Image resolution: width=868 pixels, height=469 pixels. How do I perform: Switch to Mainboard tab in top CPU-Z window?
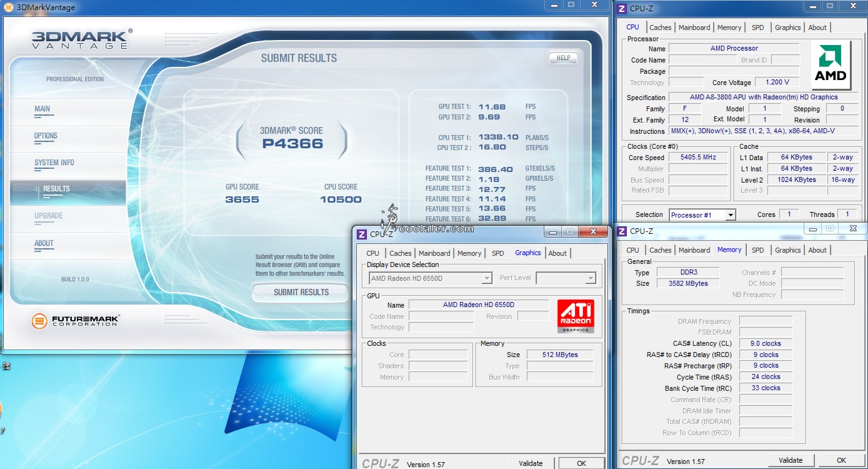694,28
